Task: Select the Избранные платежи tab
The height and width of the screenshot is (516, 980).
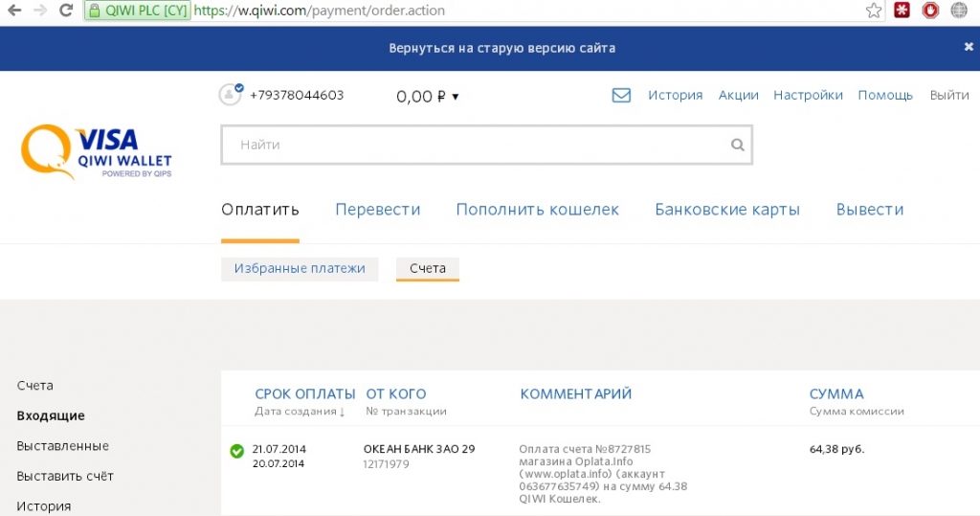Action: coord(300,269)
